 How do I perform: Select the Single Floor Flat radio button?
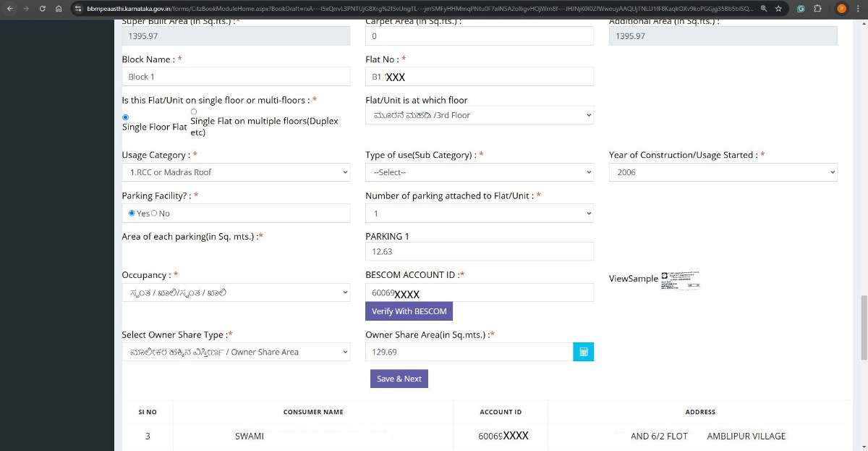(126, 117)
